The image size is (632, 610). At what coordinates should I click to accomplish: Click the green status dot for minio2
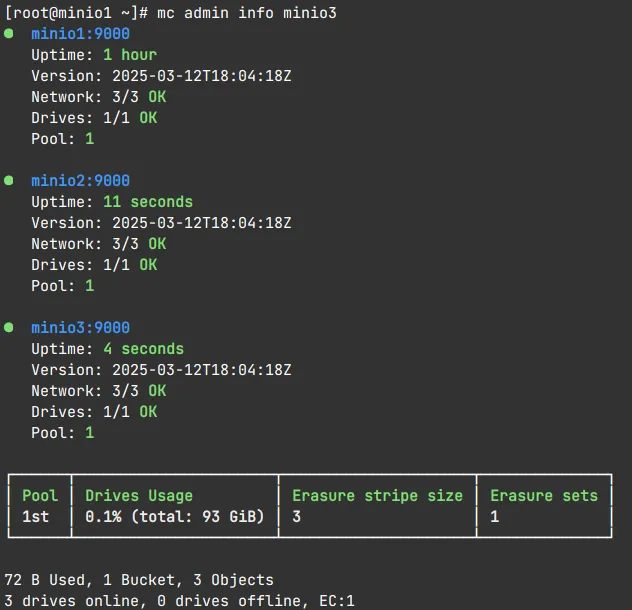[8, 180]
